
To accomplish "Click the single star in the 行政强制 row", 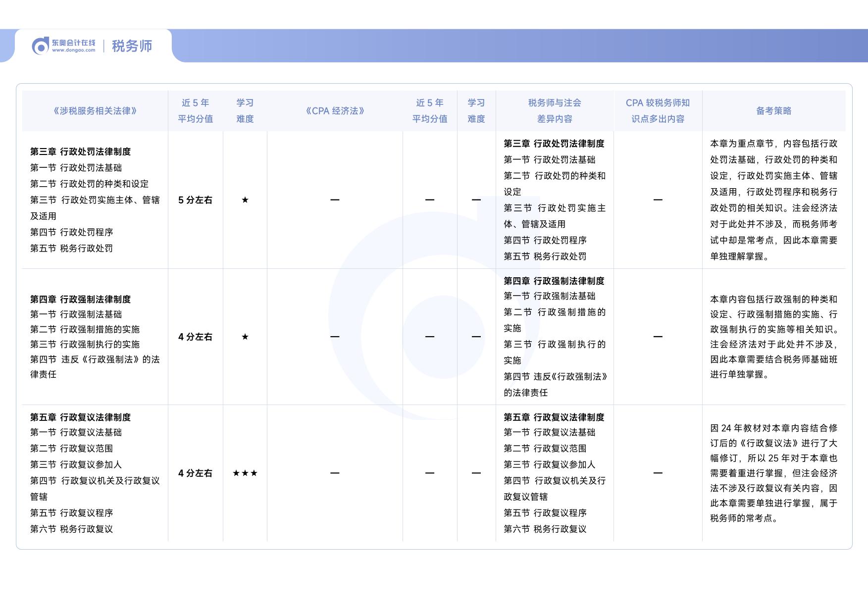I will coord(245,337).
